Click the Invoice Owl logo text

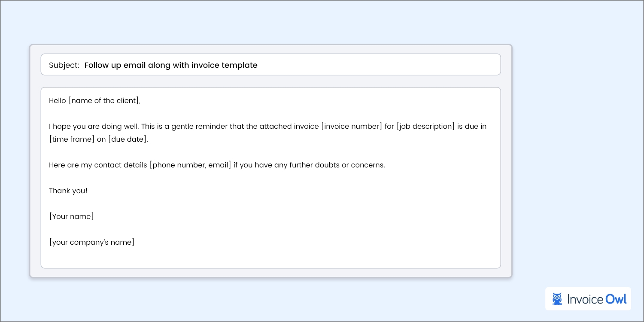(x=597, y=299)
